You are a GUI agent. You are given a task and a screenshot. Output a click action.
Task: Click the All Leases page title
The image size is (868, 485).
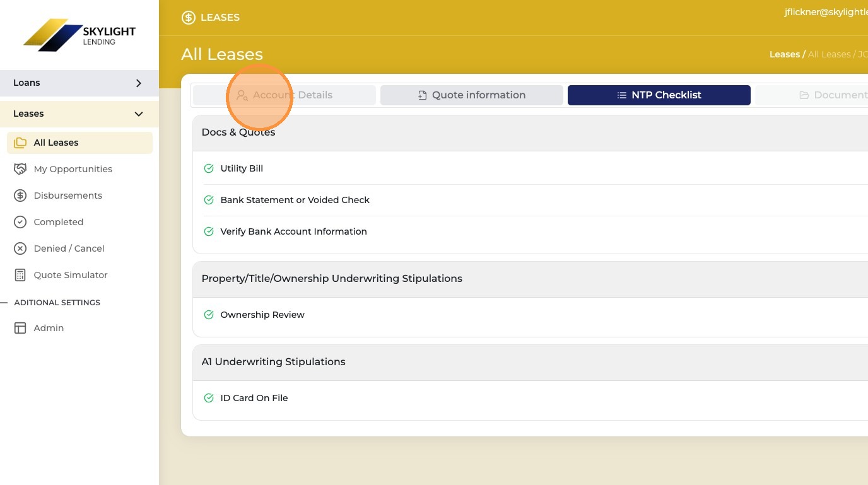222,54
